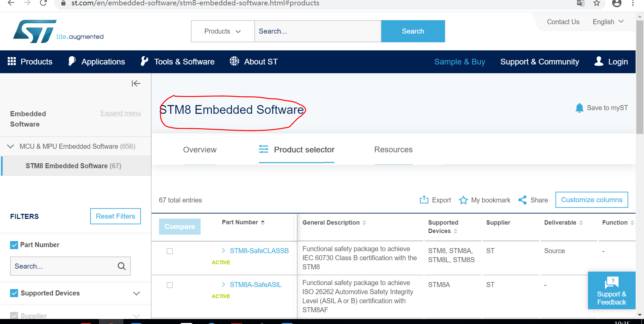Select the STM8-SafeCLASSB compare checkbox
This screenshot has height=324, width=644.
170,251
